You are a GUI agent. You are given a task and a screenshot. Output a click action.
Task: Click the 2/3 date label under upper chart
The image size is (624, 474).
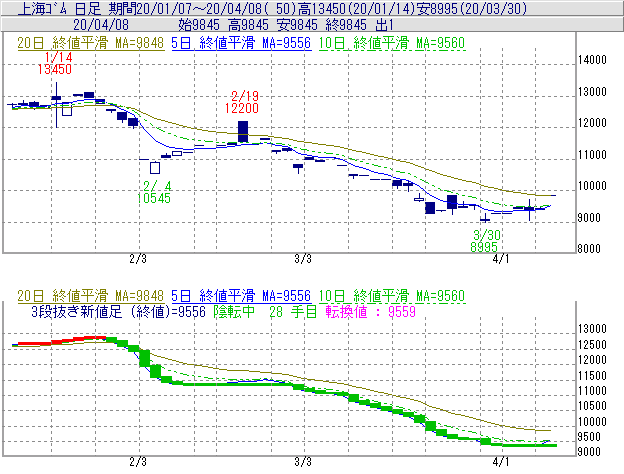[138, 259]
